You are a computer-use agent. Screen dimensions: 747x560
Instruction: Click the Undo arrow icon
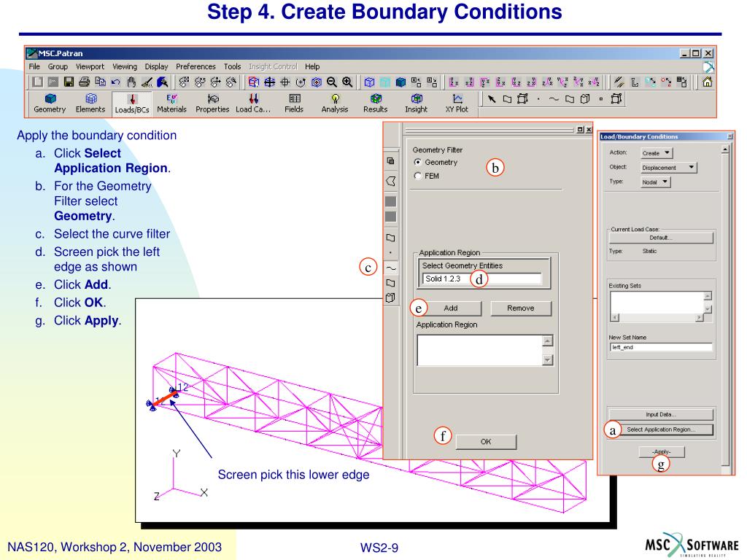pyautogui.click(x=116, y=82)
